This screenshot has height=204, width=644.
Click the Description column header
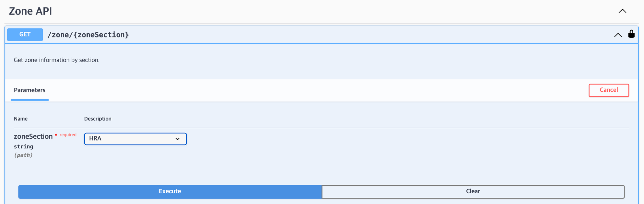coord(98,119)
